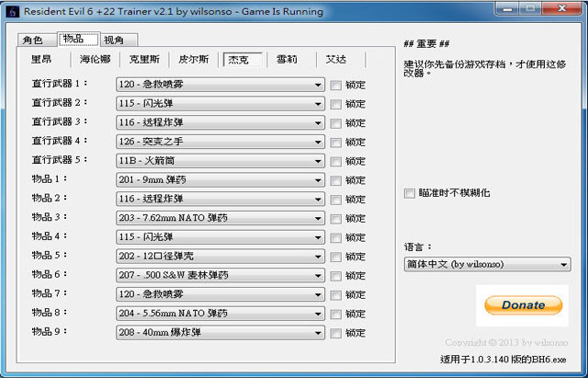Click the Donate button
588x378 pixels.
(523, 305)
